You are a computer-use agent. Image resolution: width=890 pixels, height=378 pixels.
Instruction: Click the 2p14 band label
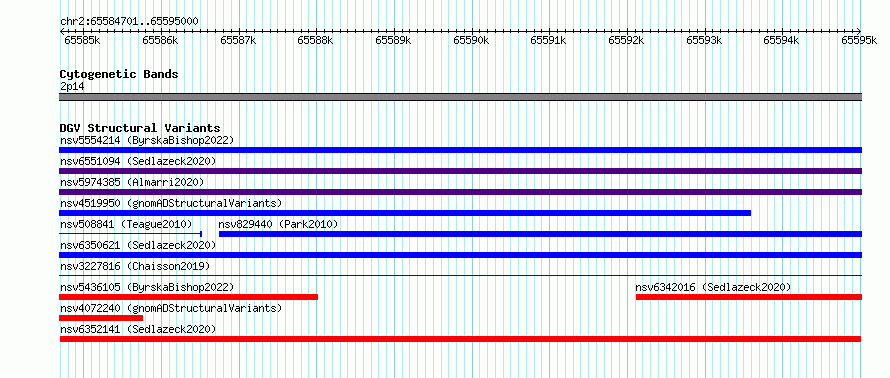point(72,87)
